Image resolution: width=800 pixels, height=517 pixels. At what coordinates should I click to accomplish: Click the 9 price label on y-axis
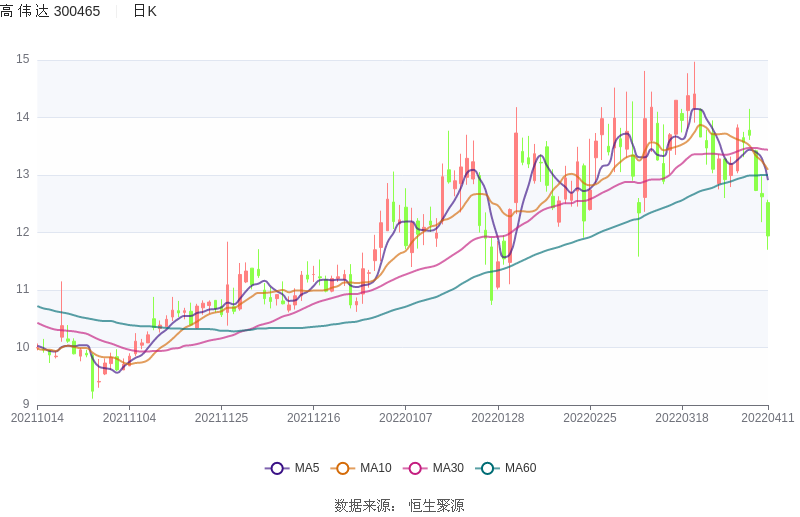pyautogui.click(x=26, y=405)
